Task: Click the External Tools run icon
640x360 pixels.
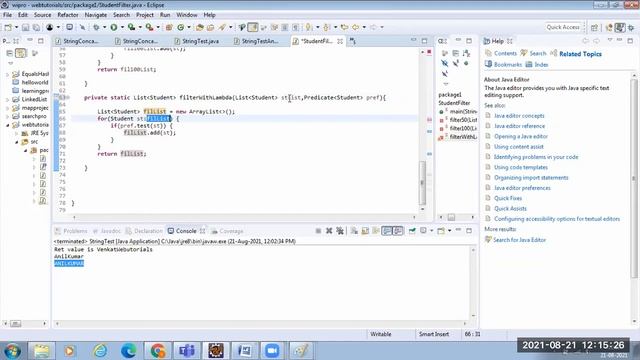Action: coord(149,27)
